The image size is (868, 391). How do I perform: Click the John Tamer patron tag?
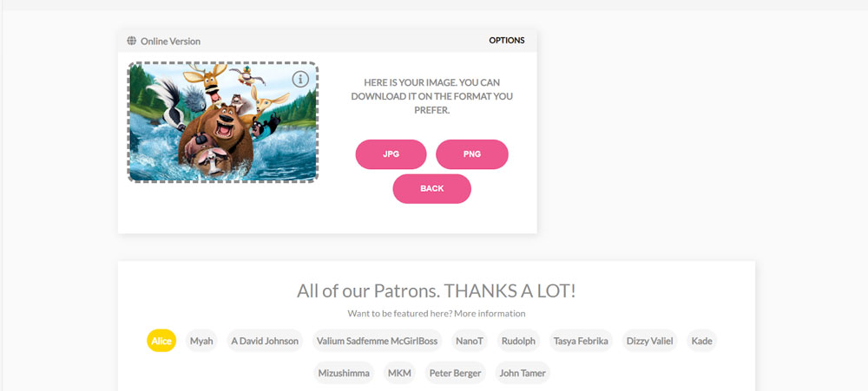[523, 373]
